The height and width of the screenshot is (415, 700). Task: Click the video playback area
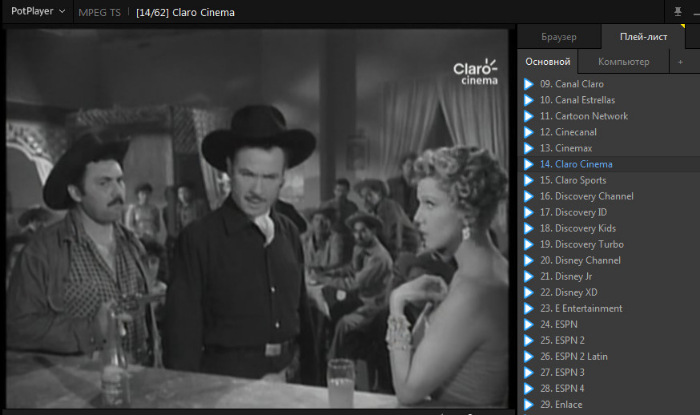257,219
